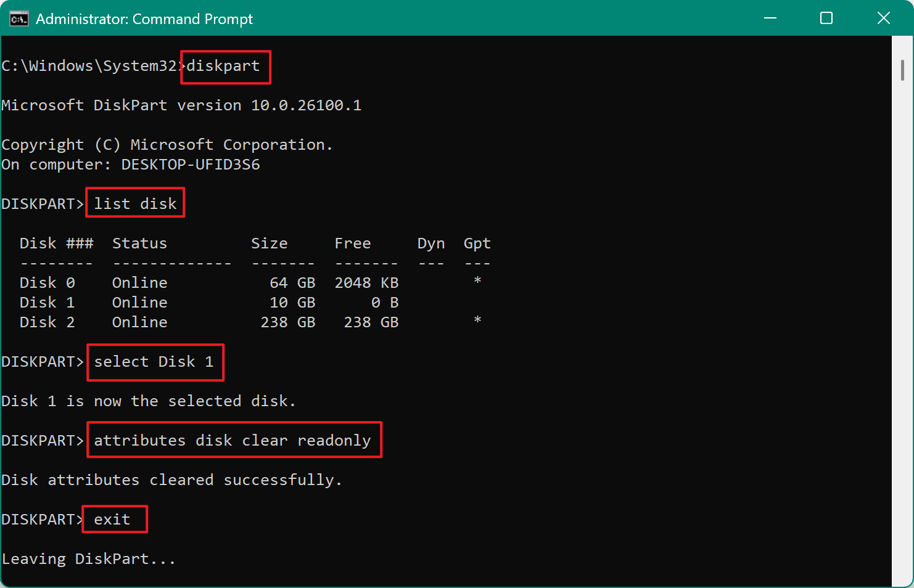
Task: Maximize the Command Prompt window
Action: coord(826,18)
